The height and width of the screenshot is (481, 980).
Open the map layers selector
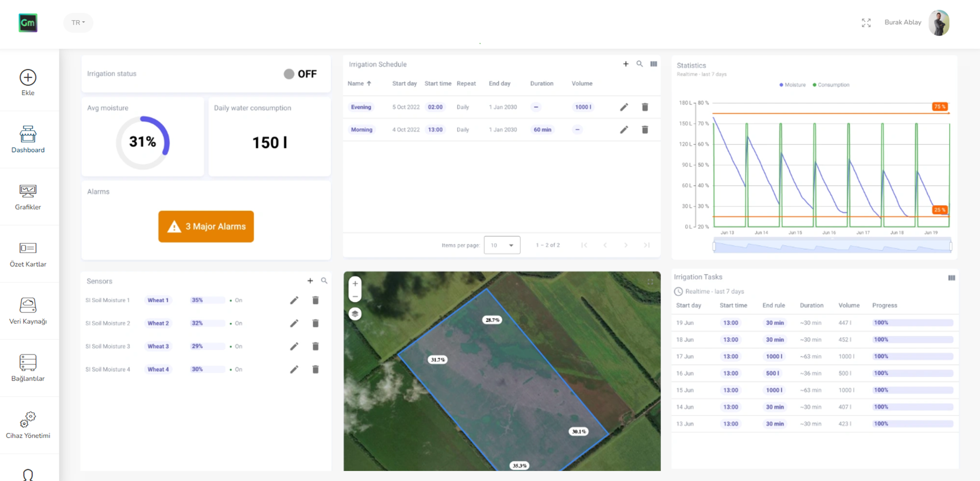(x=355, y=314)
